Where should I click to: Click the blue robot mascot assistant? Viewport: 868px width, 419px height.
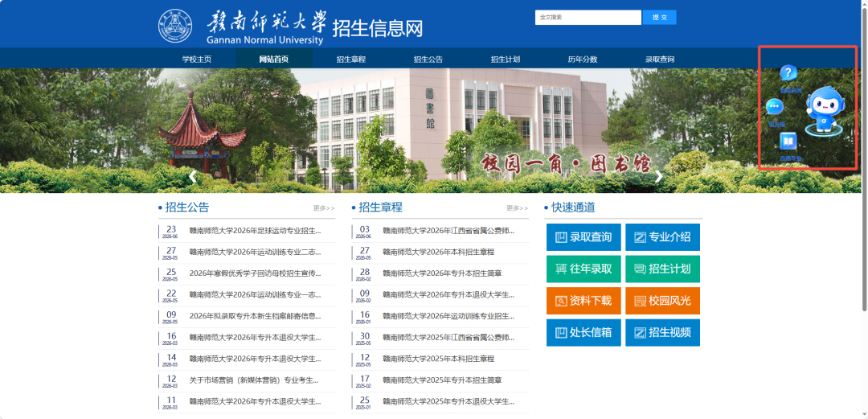pyautogui.click(x=825, y=112)
